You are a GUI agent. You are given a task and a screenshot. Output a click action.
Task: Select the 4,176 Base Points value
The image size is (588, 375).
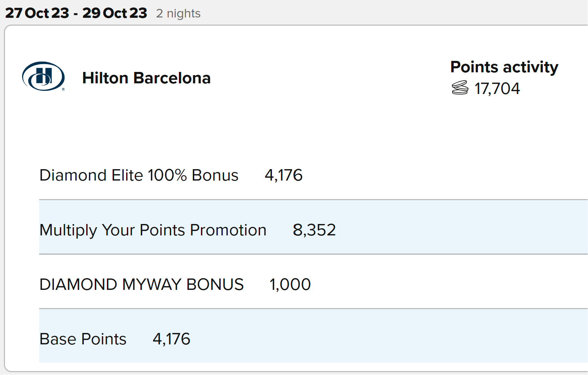171,339
